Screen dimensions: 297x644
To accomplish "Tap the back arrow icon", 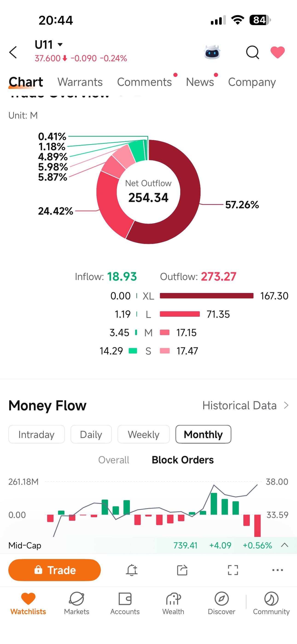I will [x=13, y=52].
